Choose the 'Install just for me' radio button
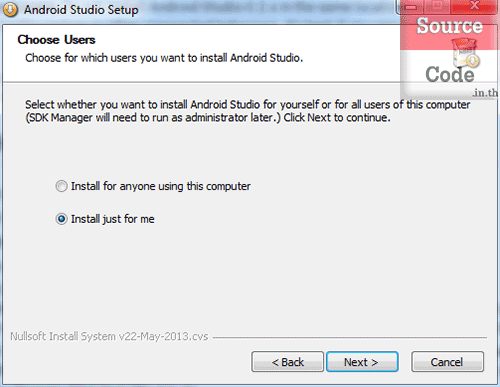Image resolution: width=500 pixels, height=387 pixels. click(x=61, y=219)
